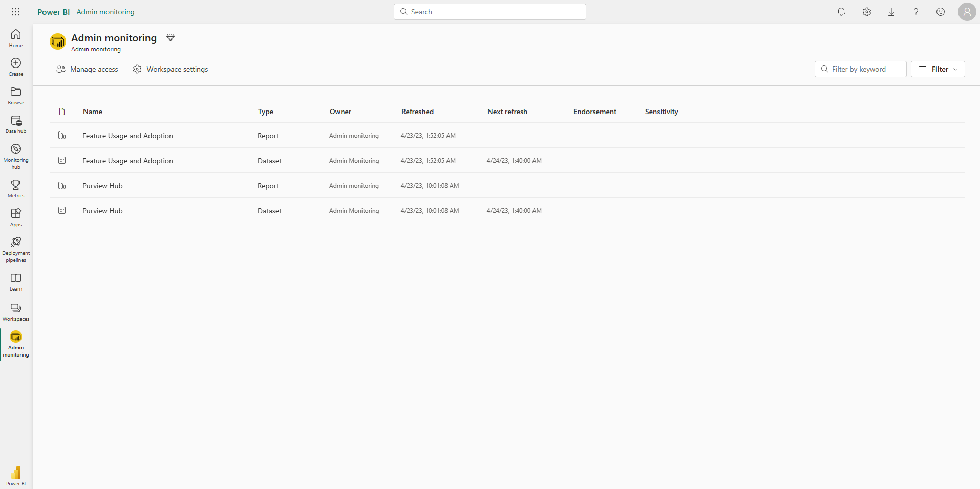This screenshot has height=489, width=980.
Task: Click 4/23/23, 1:52:05 AM in report row
Action: pos(428,136)
